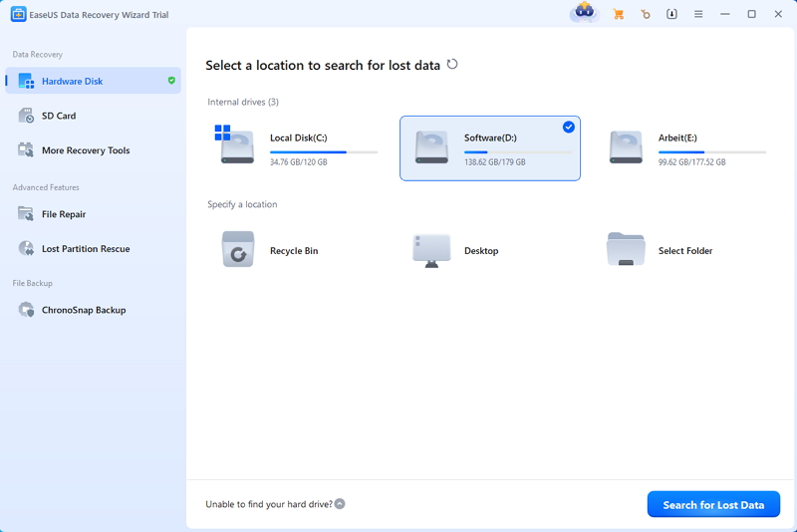Go to File Repair

(93, 214)
